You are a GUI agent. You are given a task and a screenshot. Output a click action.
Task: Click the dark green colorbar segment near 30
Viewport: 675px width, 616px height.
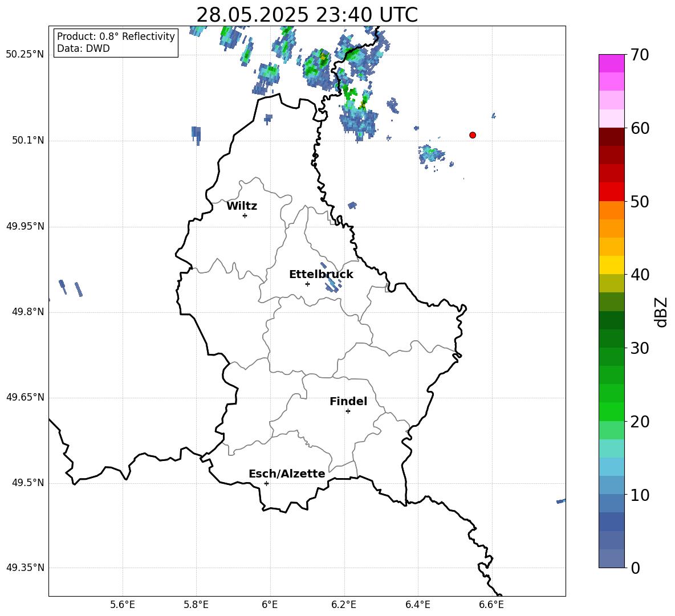coord(612,338)
